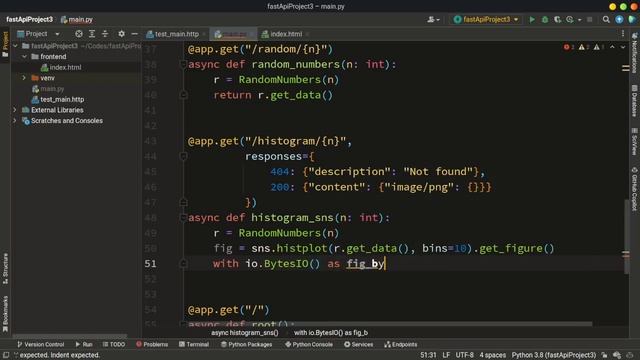Click the red errors count indicator
The width and height of the screenshot is (640, 360).
(x=569, y=47)
